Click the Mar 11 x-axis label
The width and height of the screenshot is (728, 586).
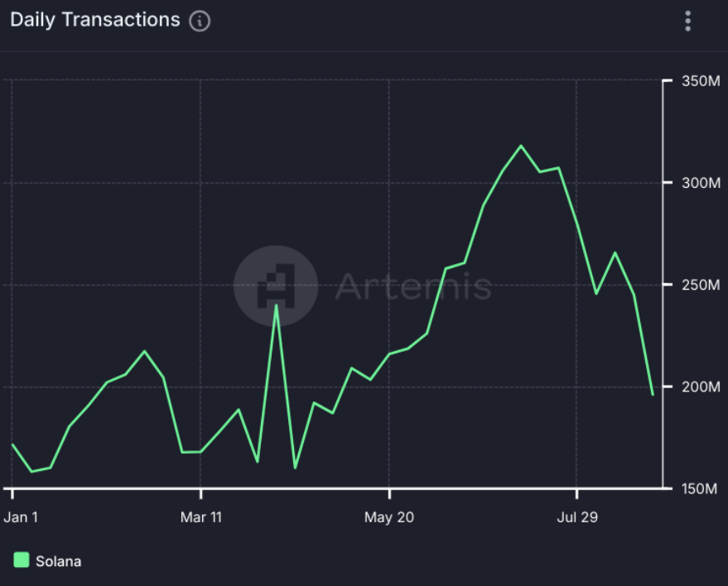201,518
